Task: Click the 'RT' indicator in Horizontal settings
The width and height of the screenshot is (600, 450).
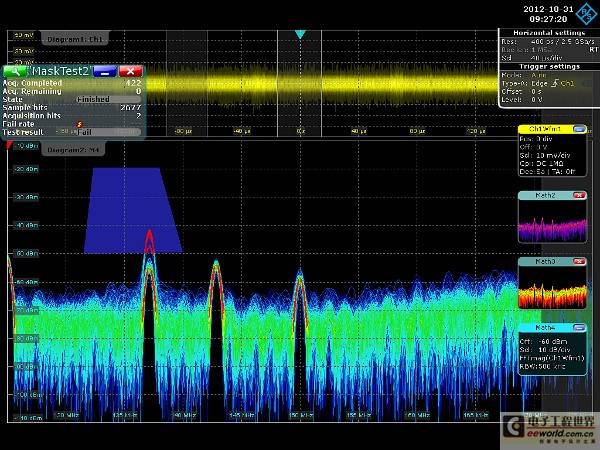Action: [x=593, y=50]
